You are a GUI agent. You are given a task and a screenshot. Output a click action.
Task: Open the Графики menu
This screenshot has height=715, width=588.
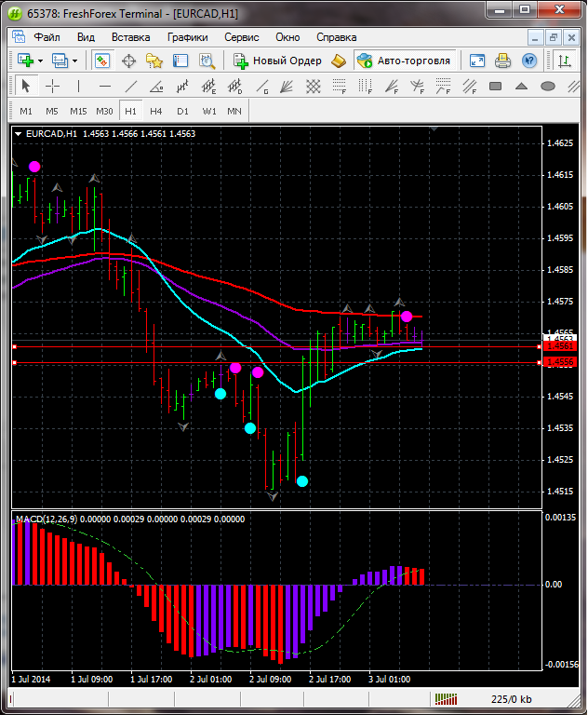(x=187, y=37)
